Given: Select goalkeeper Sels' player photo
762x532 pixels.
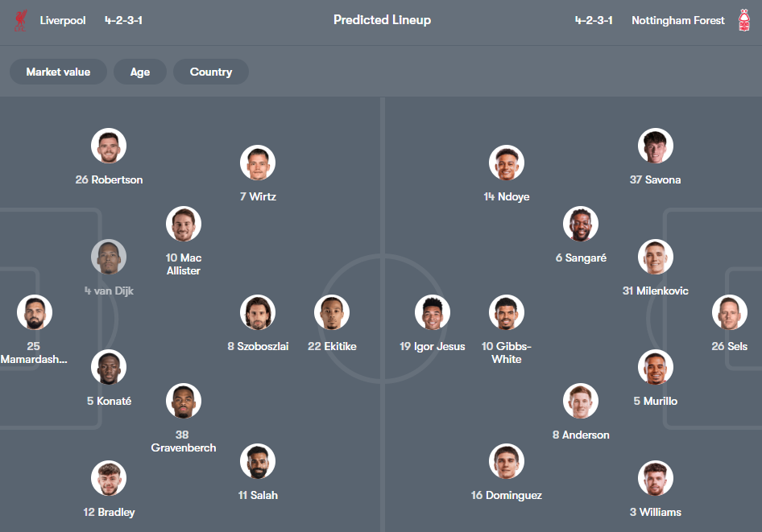Looking at the screenshot, I should pos(729,312).
